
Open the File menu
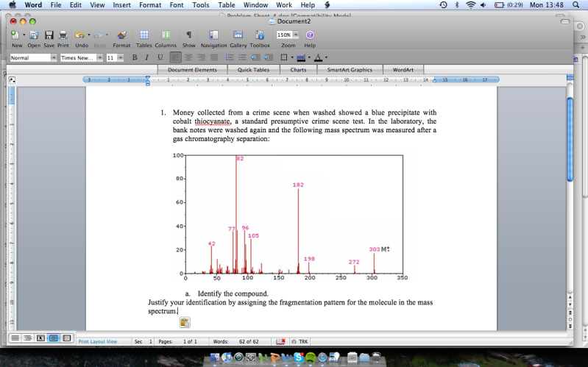[56, 5]
